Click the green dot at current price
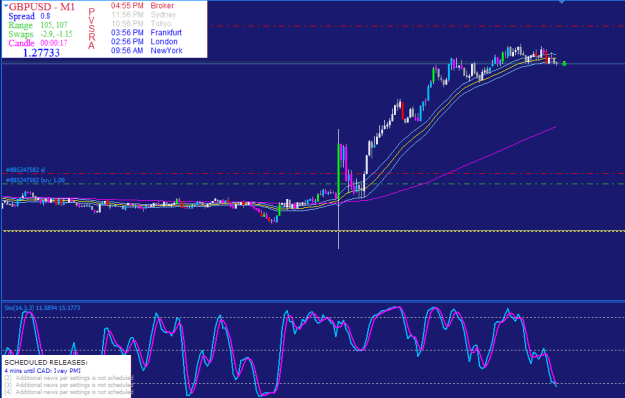 point(564,63)
